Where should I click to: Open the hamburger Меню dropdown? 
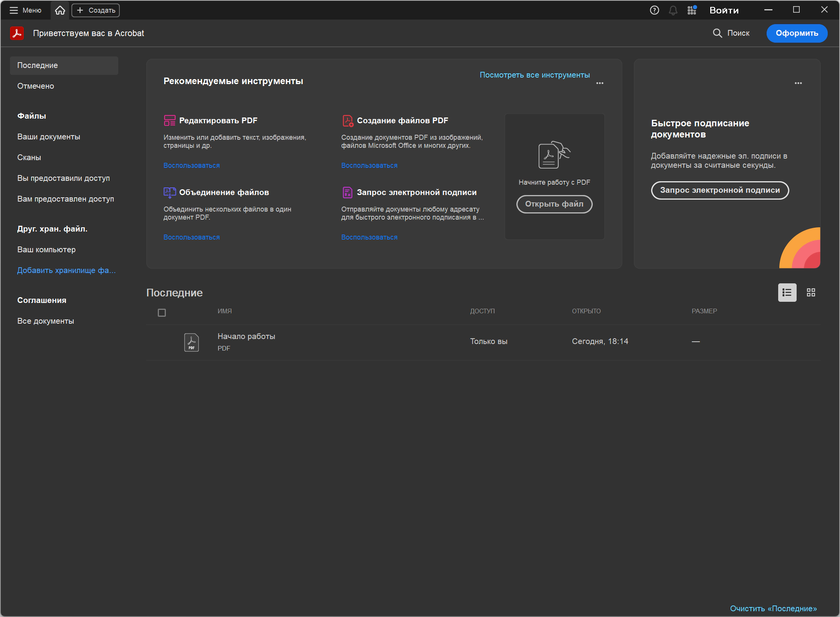click(x=25, y=10)
